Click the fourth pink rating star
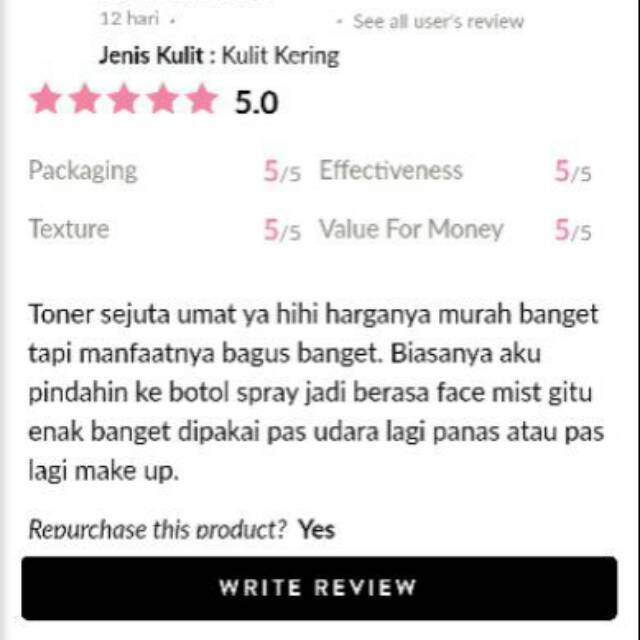This screenshot has height=640, width=640. coord(163,98)
